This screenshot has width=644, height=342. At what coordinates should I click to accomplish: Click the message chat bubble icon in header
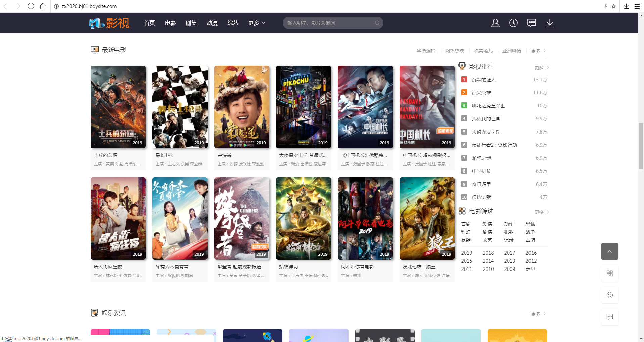532,23
